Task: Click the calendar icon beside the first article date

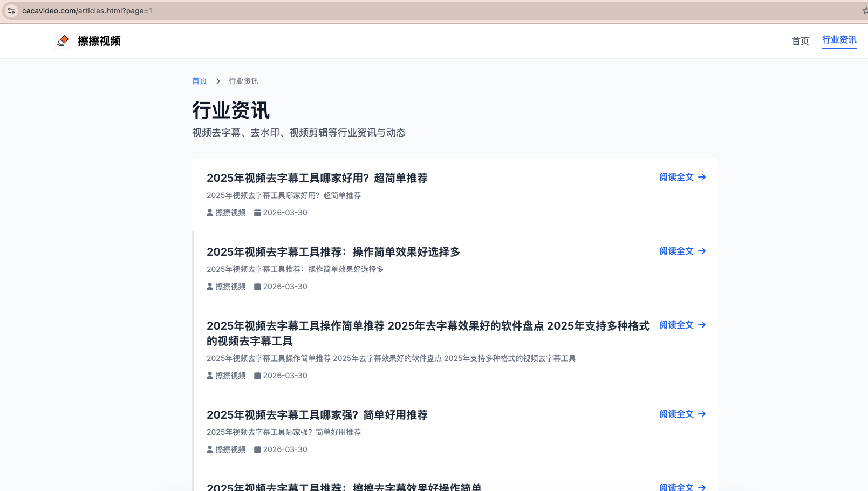Action: click(x=257, y=212)
